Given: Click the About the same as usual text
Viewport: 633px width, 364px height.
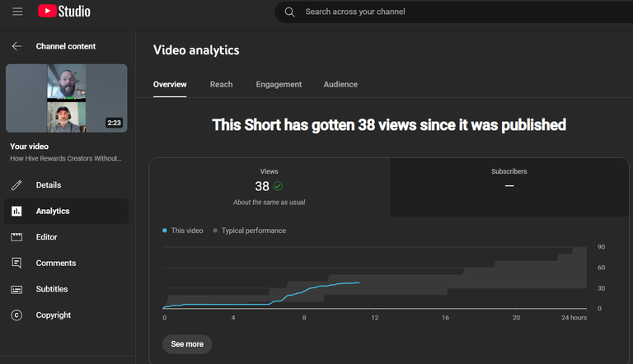Looking at the screenshot, I should pyautogui.click(x=270, y=203).
